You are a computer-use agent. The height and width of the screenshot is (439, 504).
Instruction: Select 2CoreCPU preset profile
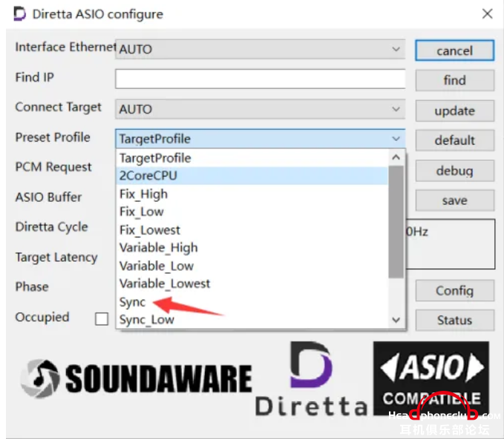click(252, 176)
